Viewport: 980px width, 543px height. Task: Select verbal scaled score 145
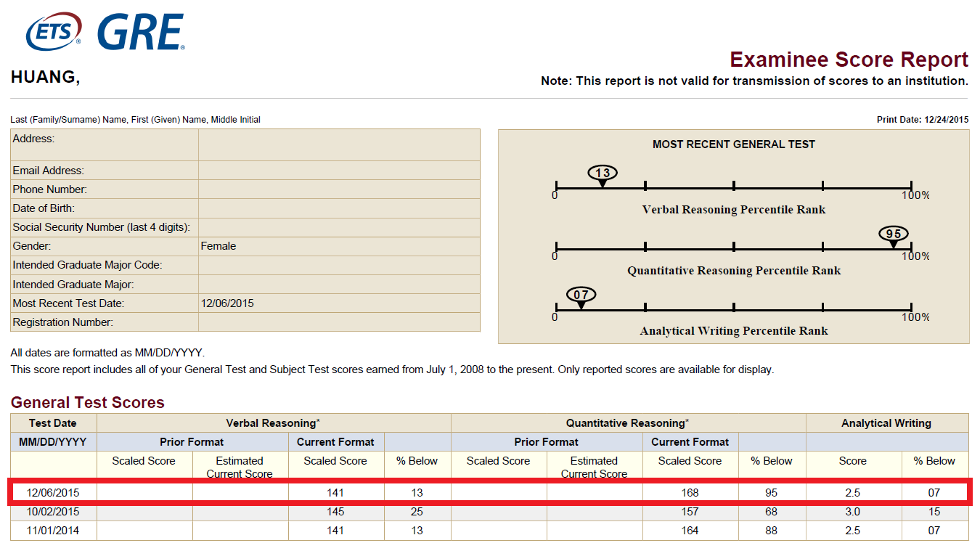click(x=335, y=512)
